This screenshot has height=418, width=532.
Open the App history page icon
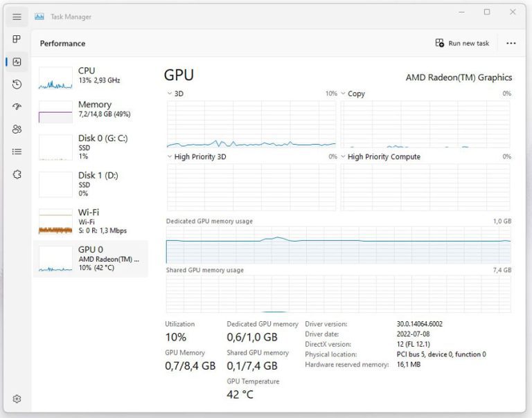coord(17,84)
